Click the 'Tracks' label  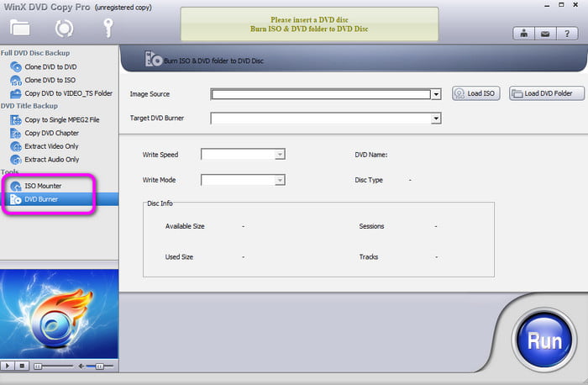[x=369, y=257]
